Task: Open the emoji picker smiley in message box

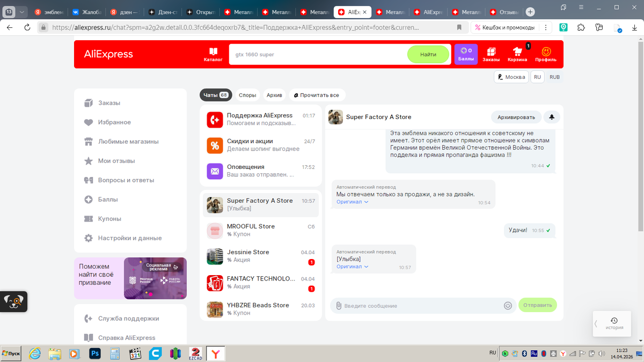Action: [508, 305]
